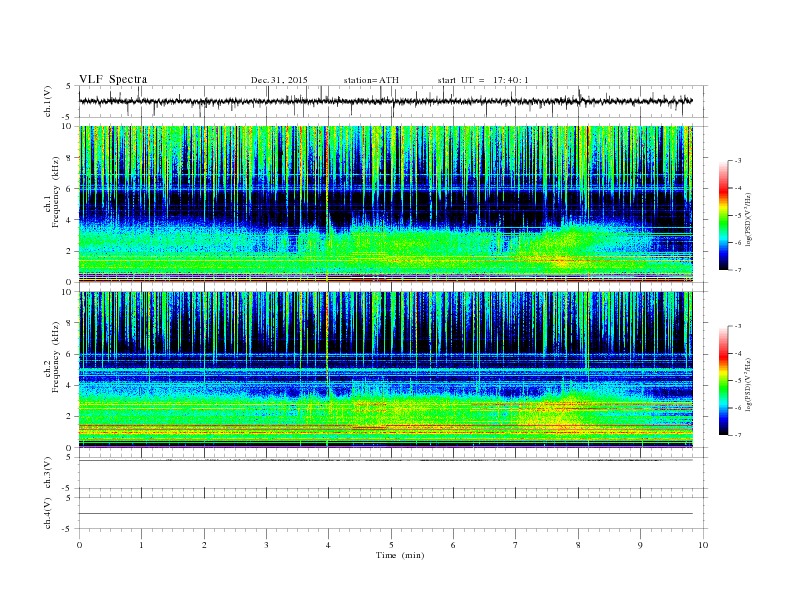Click the ch.2 "Frequency (kHz)" axis label
This screenshot has width=792, height=612.
(x=55, y=357)
